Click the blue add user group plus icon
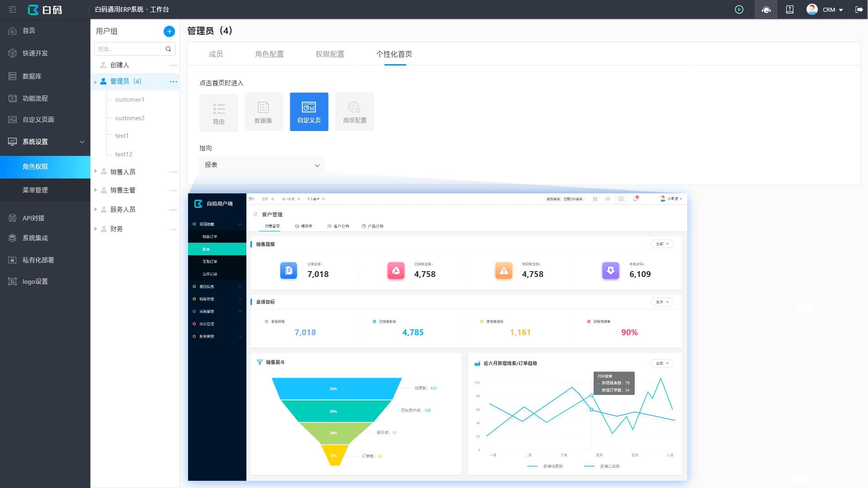Viewport: 868px width, 488px height. pyautogui.click(x=169, y=31)
